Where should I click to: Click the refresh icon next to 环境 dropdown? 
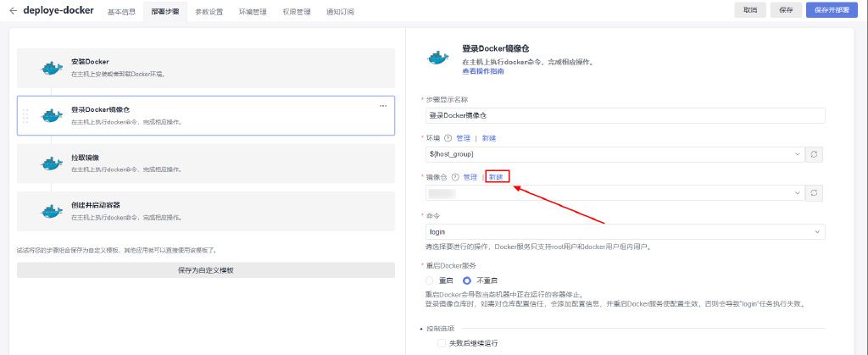point(815,154)
